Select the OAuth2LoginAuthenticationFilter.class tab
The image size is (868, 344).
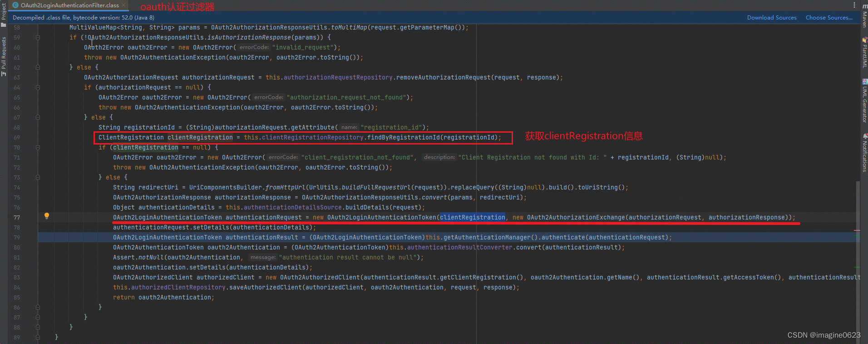[x=69, y=5]
